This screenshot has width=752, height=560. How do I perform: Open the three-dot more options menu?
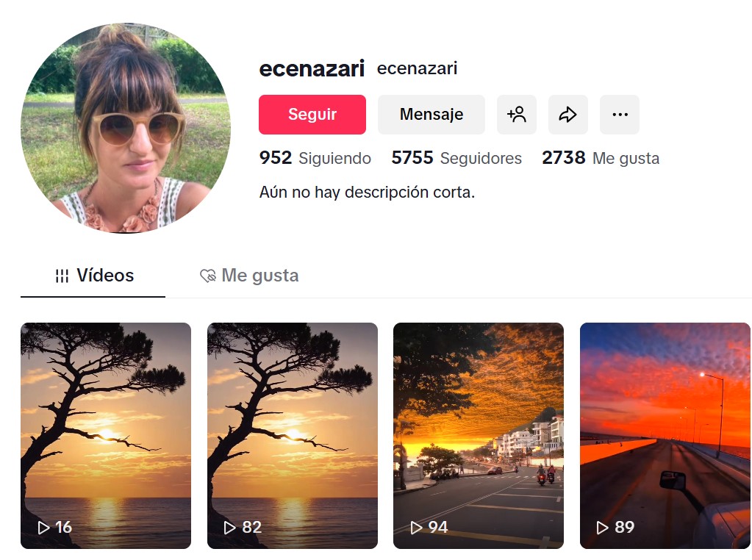point(619,115)
